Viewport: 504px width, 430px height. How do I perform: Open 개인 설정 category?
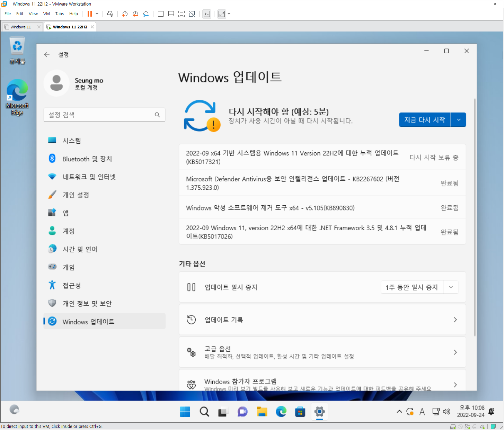(x=104, y=195)
